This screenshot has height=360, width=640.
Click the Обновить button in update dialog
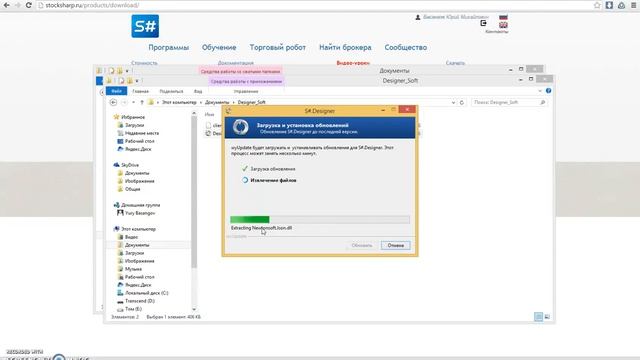click(362, 245)
